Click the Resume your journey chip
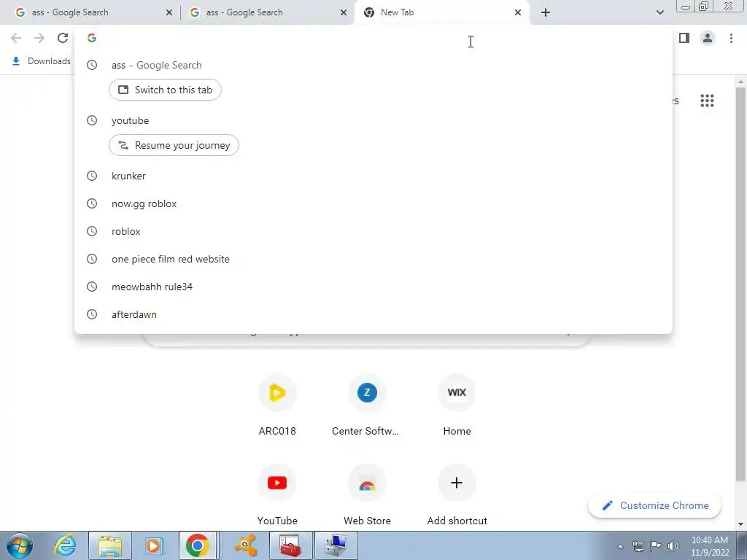The width and height of the screenshot is (747, 560). 174,145
